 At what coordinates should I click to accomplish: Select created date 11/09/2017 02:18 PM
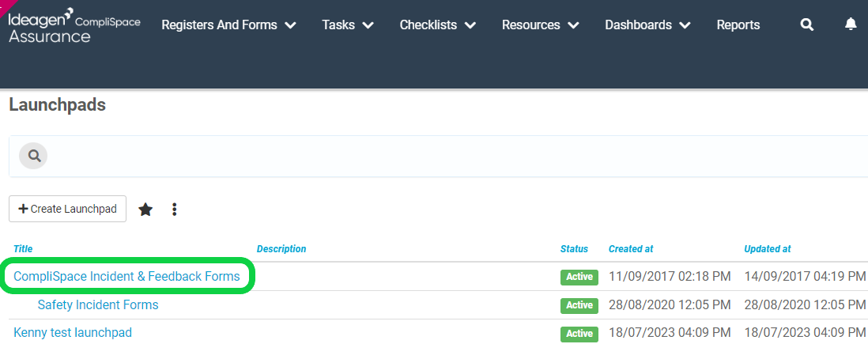pyautogui.click(x=670, y=276)
